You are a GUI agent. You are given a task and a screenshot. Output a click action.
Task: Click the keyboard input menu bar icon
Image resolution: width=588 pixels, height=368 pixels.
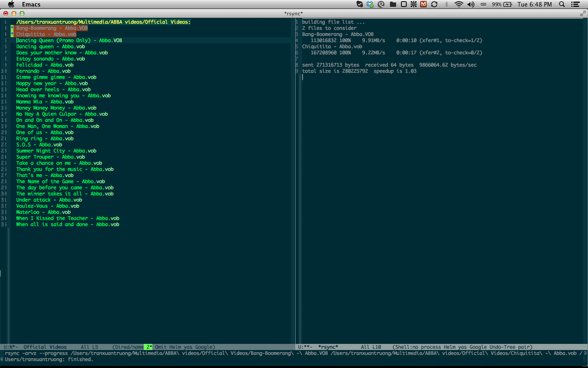(483, 4)
